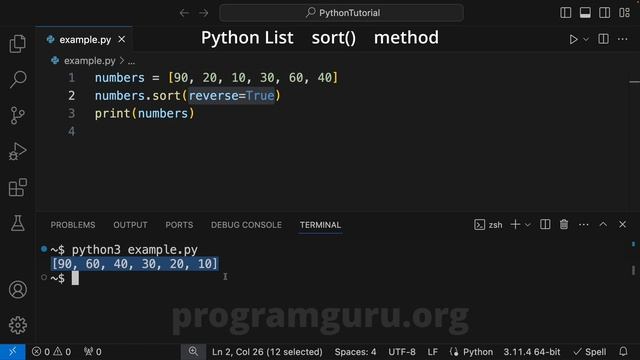
Task: Click the editor minimap slider area
Action: point(634,82)
